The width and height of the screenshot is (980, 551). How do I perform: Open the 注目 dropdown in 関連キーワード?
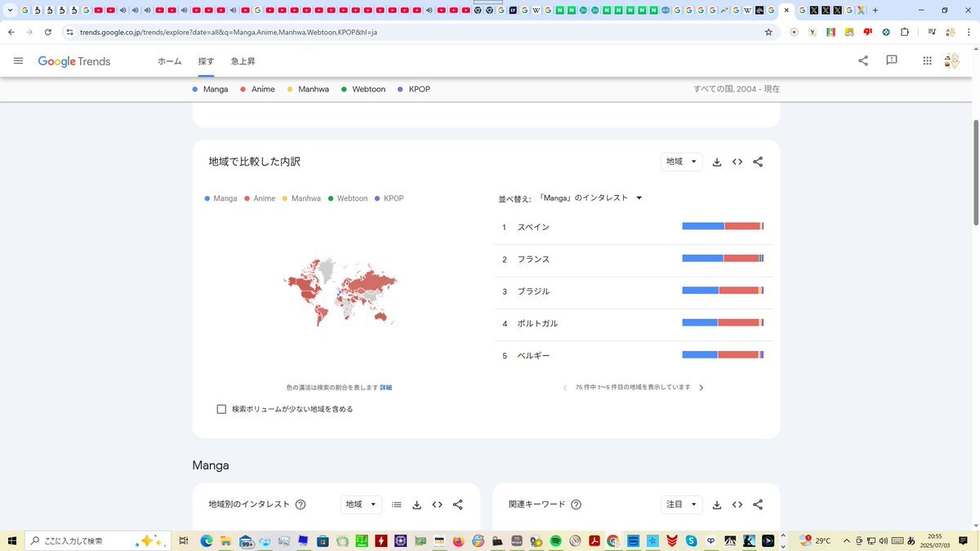[x=682, y=504]
